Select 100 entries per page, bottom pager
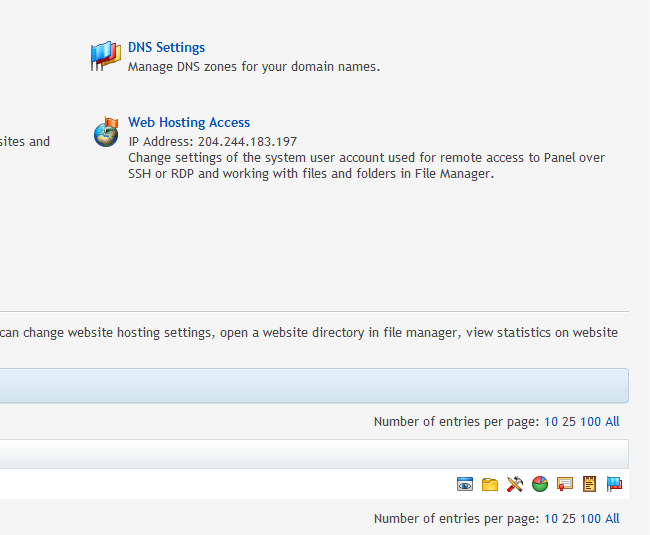Screen dimensions: 650x535 590,519
